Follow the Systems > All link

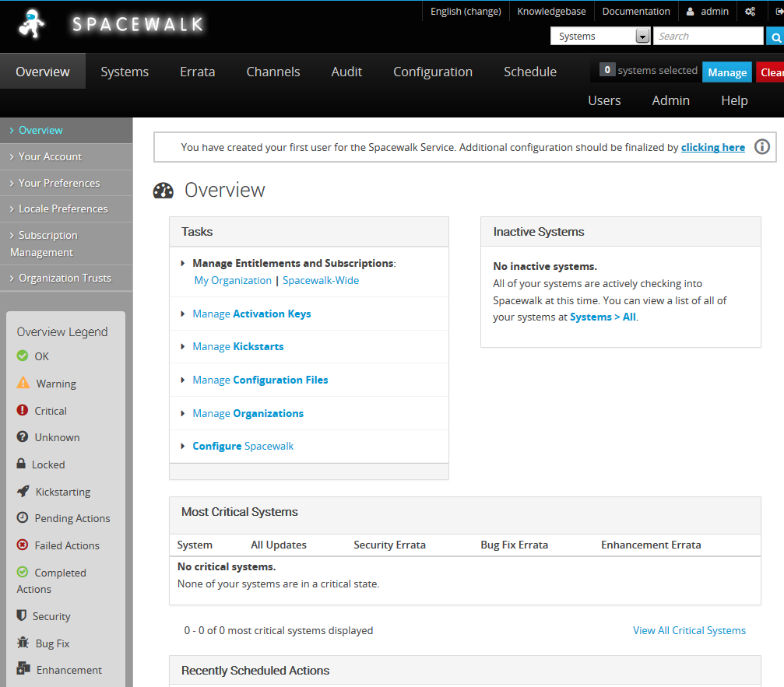tap(603, 317)
